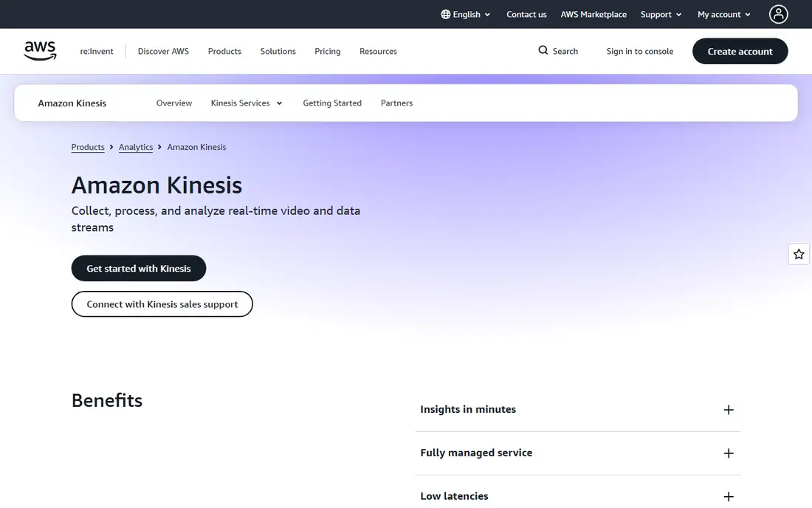Click the search magnifier icon
Viewport: 812px width, 508px height.
coord(543,50)
